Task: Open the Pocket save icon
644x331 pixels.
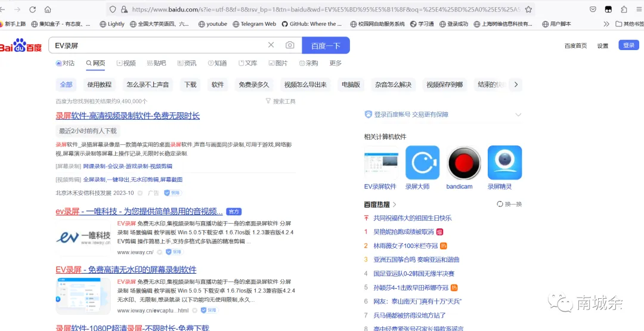Action: (x=593, y=9)
